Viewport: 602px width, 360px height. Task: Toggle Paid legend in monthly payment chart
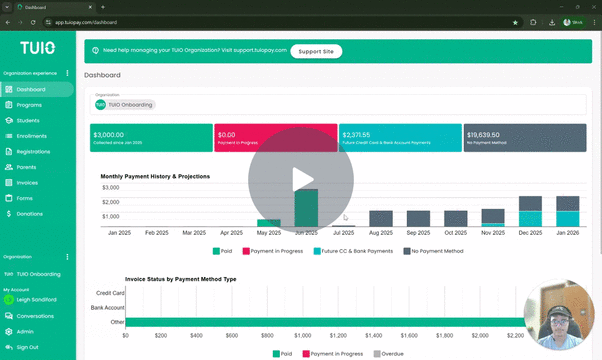pyautogui.click(x=222, y=251)
